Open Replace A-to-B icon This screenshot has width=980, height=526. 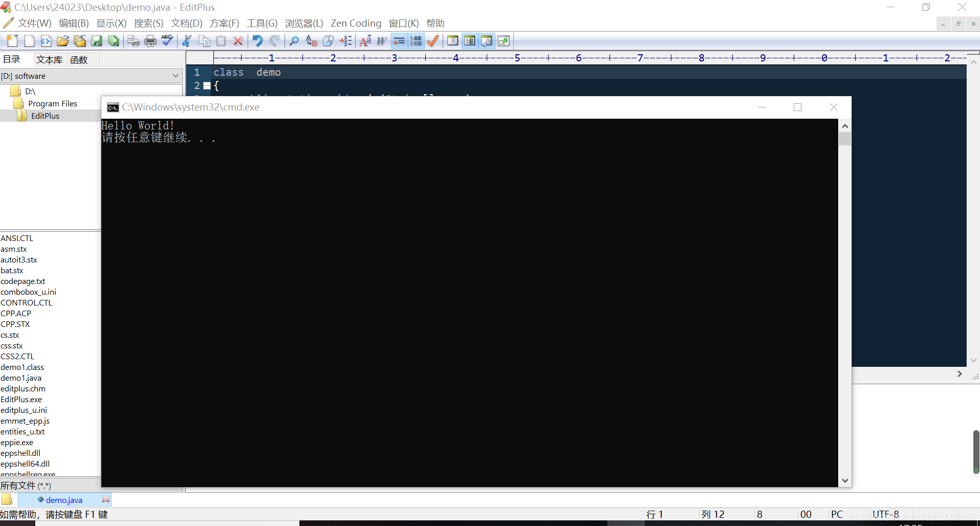tap(311, 41)
